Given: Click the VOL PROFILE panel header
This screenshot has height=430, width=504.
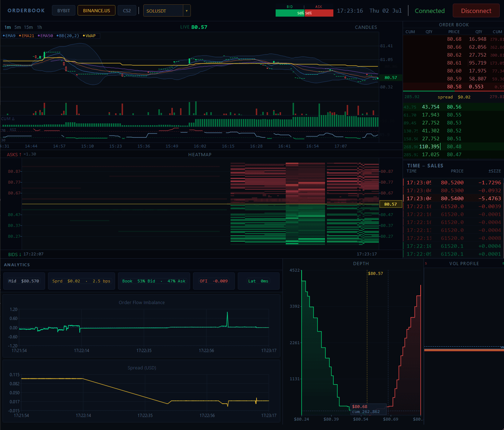Looking at the screenshot, I should (464, 264).
